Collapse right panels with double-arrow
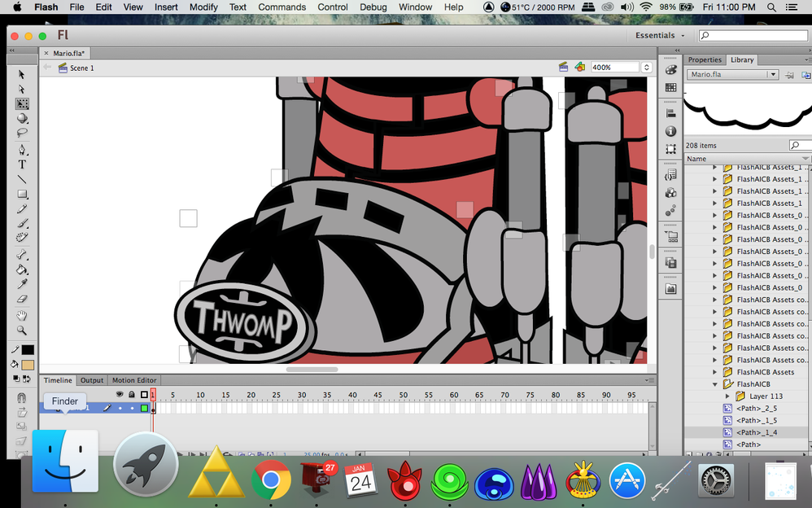Image resolution: width=812 pixels, height=508 pixels. click(x=677, y=50)
